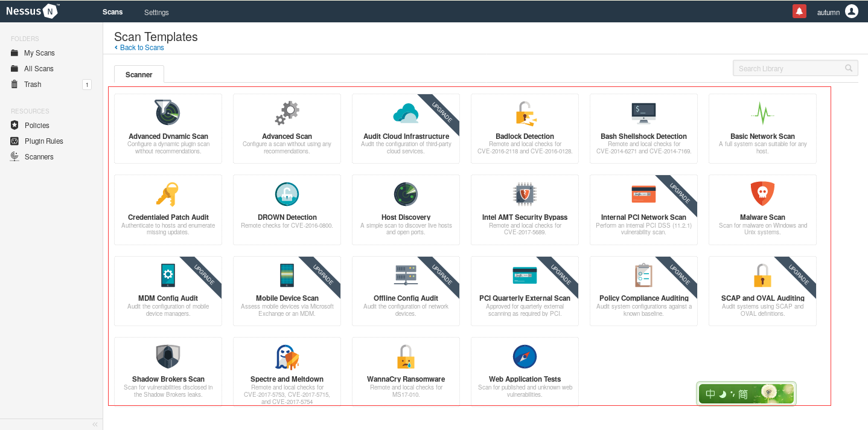Screen dimensions: 868x430
Task: Choose the WannaCry Ransomware crying-lock icon
Action: (406, 356)
